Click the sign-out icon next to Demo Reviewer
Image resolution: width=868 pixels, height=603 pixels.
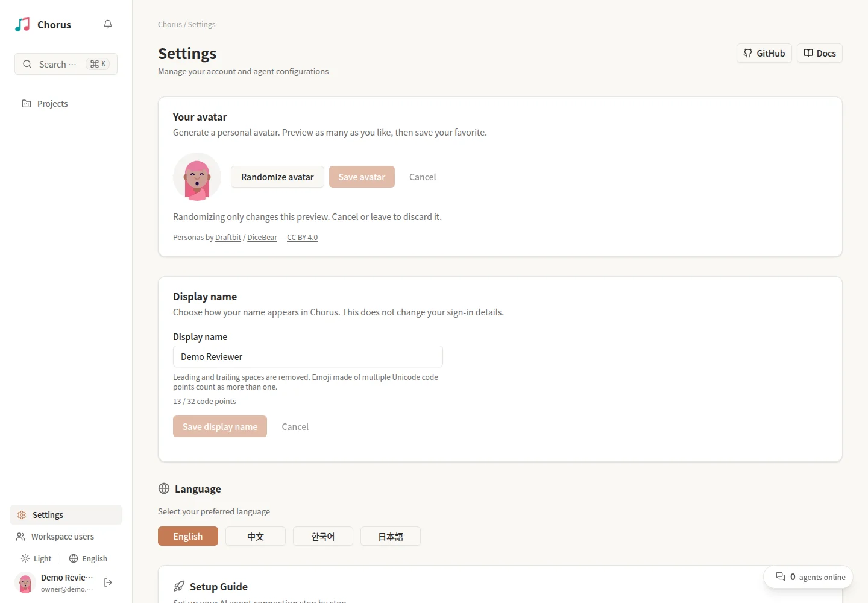click(108, 582)
